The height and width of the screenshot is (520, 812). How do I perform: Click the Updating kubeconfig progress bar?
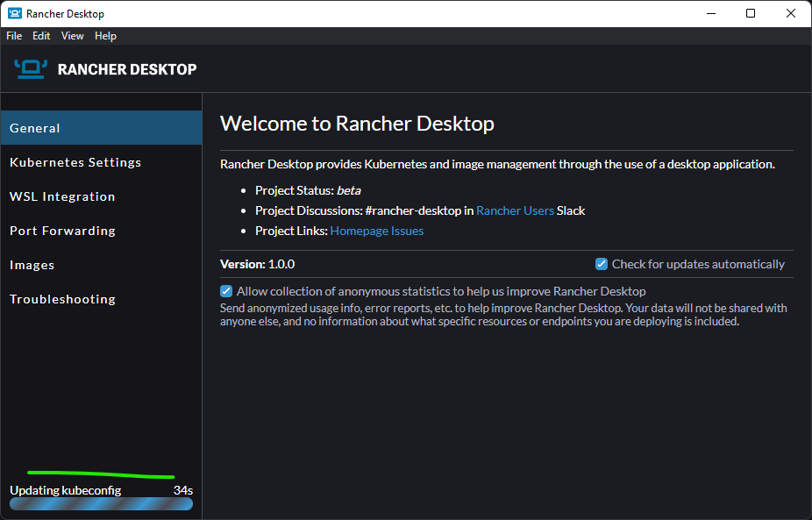[x=101, y=504]
